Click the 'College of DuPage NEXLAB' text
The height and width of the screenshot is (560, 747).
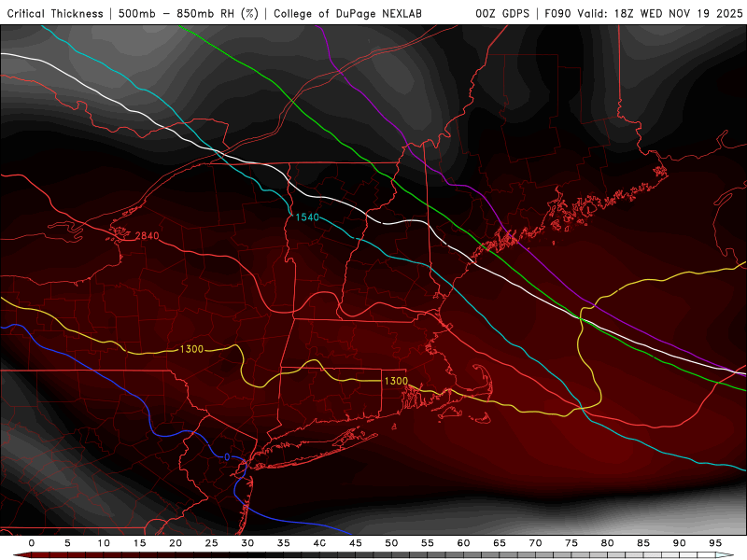click(347, 13)
